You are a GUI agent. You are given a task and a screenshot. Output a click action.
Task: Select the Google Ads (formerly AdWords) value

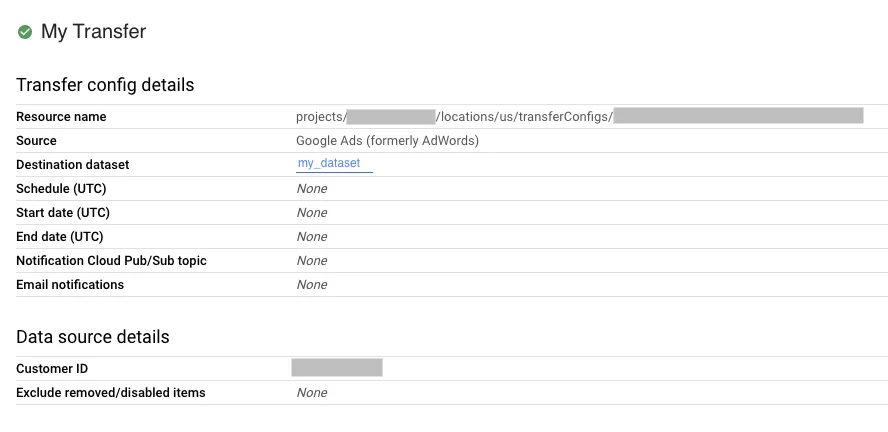click(x=387, y=141)
